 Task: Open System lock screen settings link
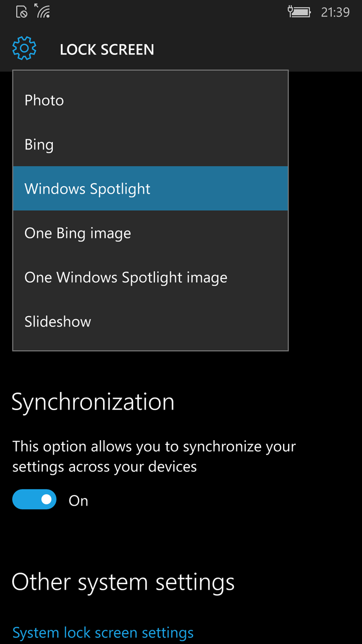[x=103, y=632]
